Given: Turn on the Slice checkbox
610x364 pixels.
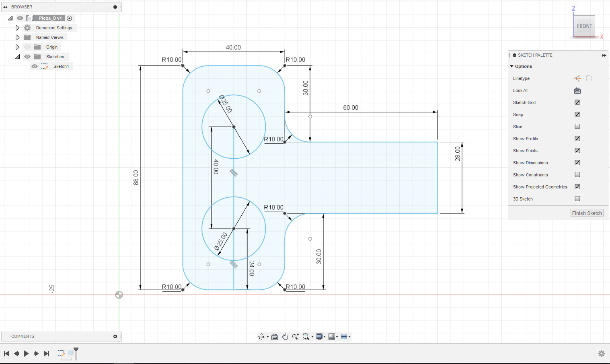Looking at the screenshot, I should [577, 127].
